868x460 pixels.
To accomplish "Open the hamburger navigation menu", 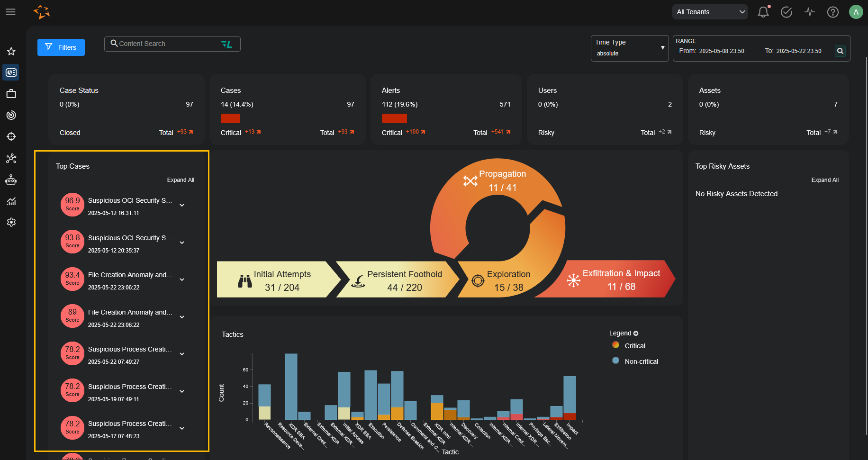I will point(10,12).
